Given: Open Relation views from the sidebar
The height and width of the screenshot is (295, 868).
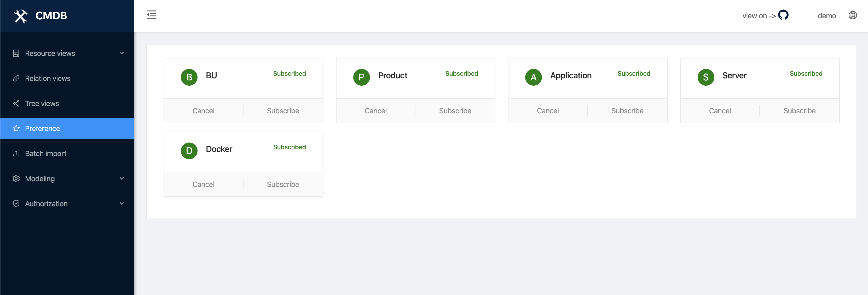Looking at the screenshot, I should [48, 79].
